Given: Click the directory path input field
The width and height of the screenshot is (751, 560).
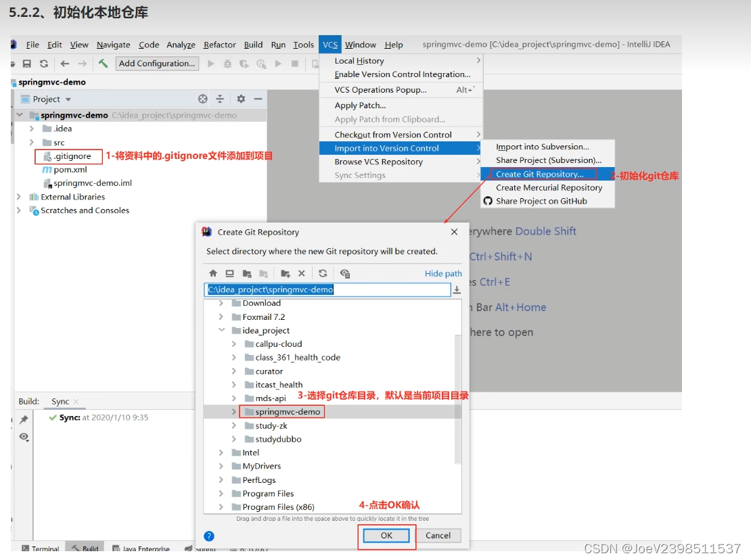Looking at the screenshot, I should tap(327, 289).
